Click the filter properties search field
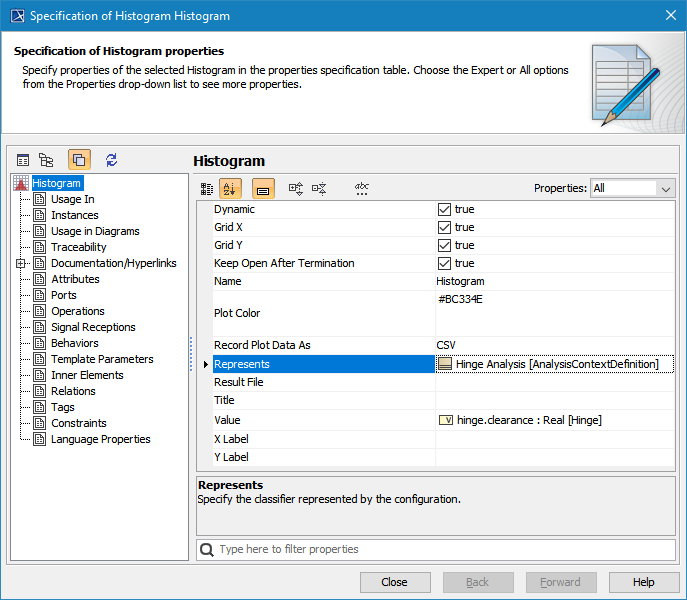 pos(437,549)
